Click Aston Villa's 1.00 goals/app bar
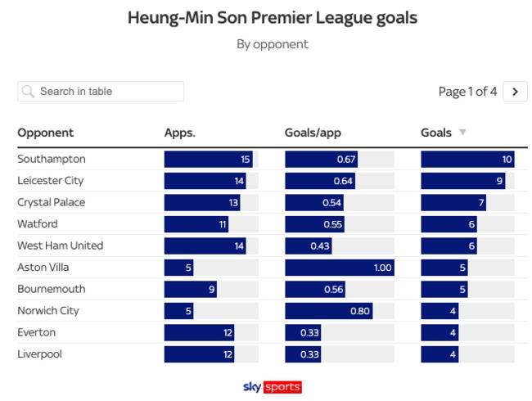 click(x=339, y=268)
